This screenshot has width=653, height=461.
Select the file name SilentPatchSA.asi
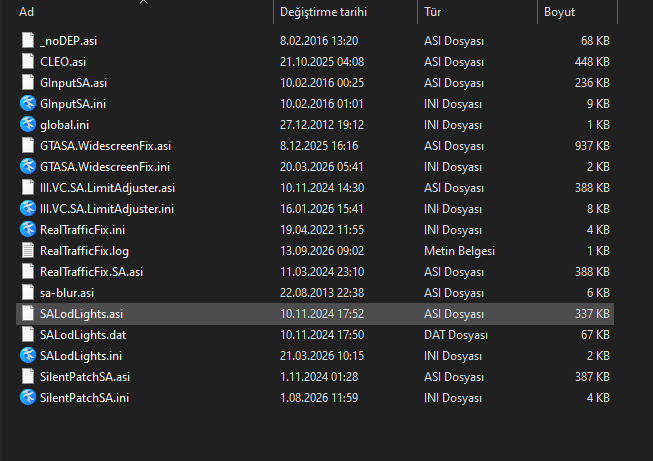coord(85,376)
